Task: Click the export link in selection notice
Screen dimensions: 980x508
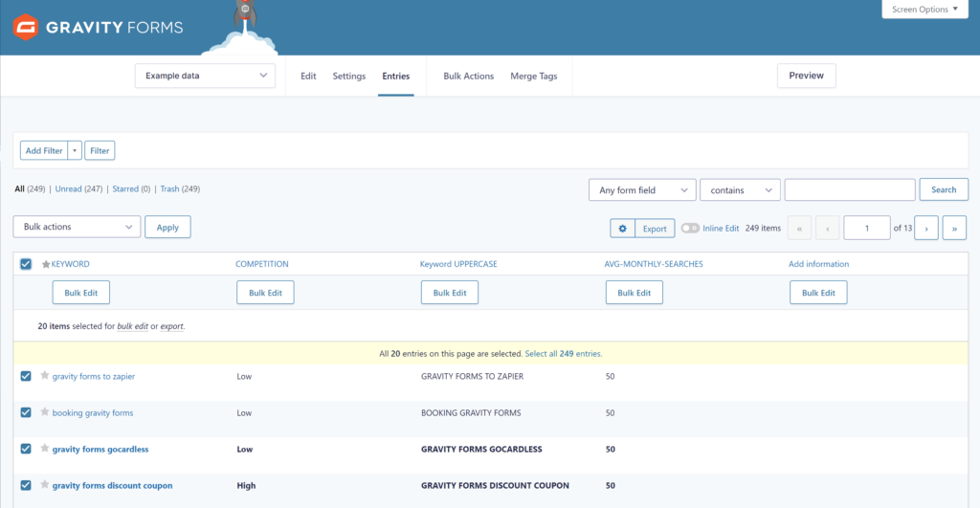Action: click(172, 326)
